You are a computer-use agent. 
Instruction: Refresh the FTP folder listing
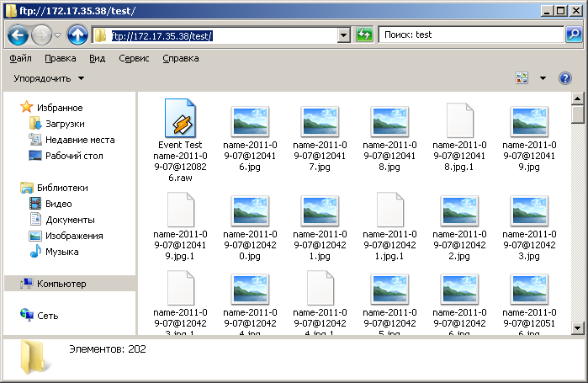point(364,35)
